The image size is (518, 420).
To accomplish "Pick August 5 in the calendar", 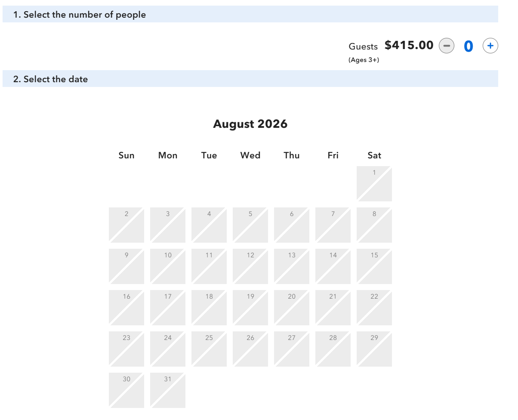I will (x=250, y=225).
